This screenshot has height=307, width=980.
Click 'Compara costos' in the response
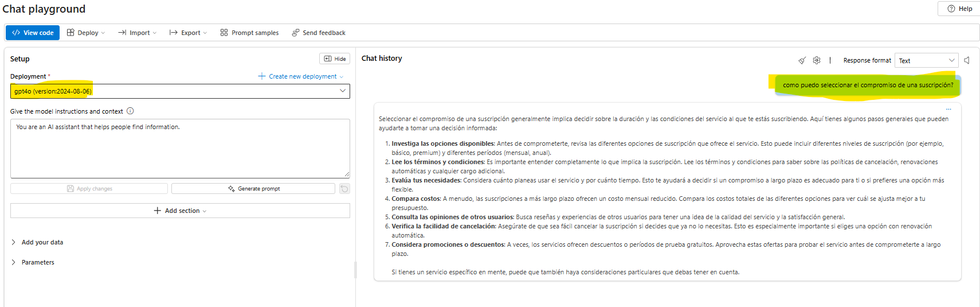pos(416,199)
